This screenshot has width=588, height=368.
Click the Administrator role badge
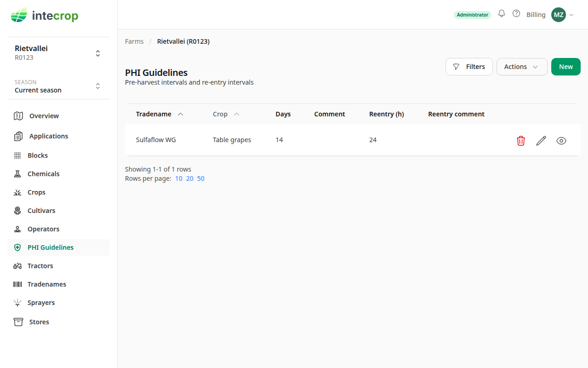click(x=473, y=15)
